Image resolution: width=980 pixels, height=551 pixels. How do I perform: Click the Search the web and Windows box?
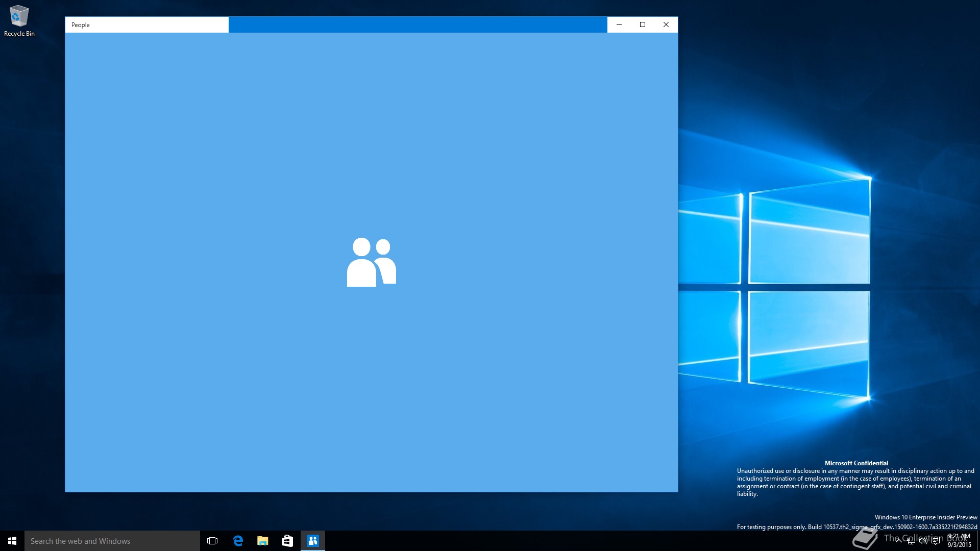point(112,541)
